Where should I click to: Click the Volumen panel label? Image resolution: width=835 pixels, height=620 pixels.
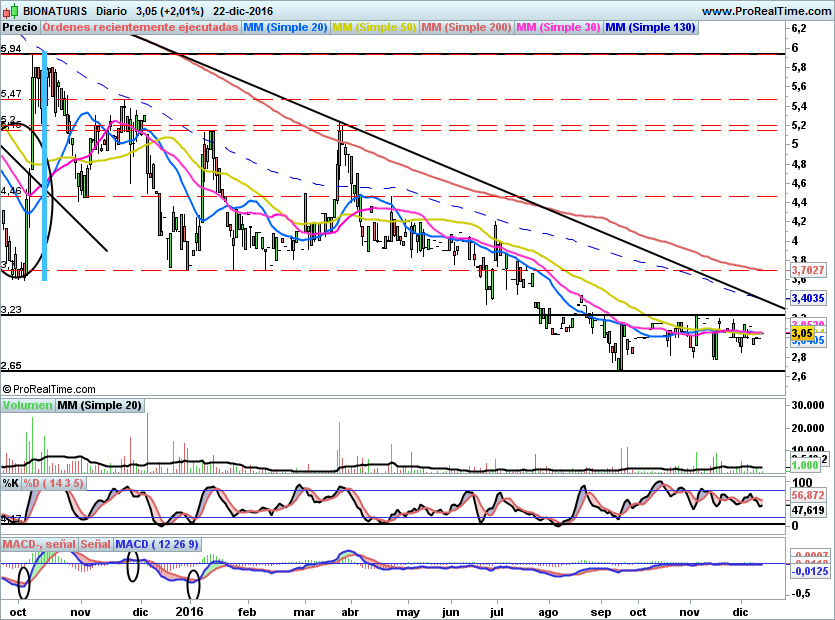click(x=27, y=405)
